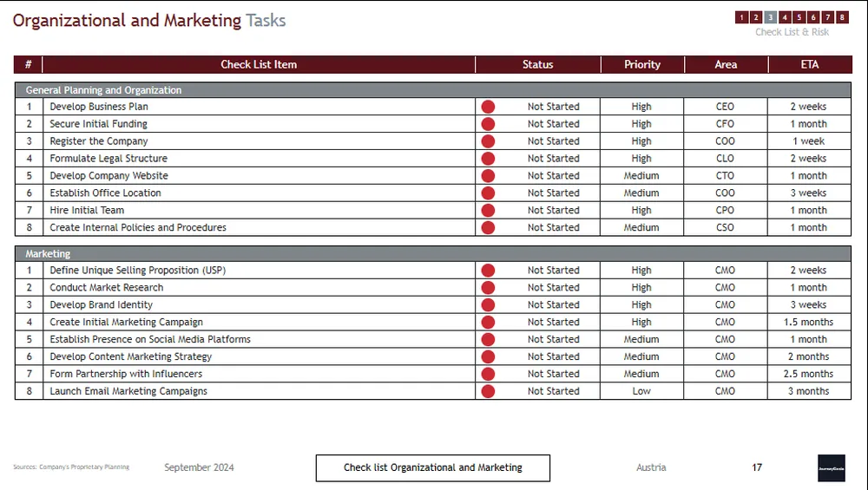Click red status dot for Develop Brand Identity
The image size is (868, 490).
tap(488, 304)
